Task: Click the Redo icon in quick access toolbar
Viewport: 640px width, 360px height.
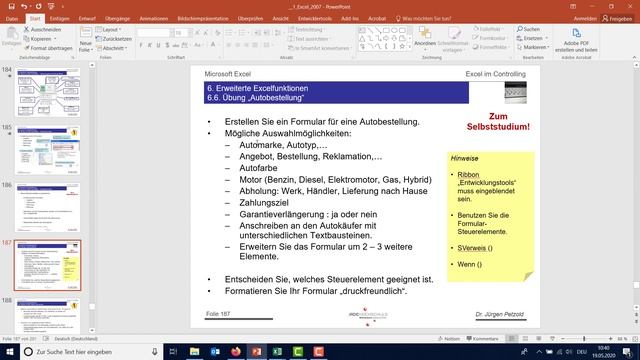Action: 38,7
